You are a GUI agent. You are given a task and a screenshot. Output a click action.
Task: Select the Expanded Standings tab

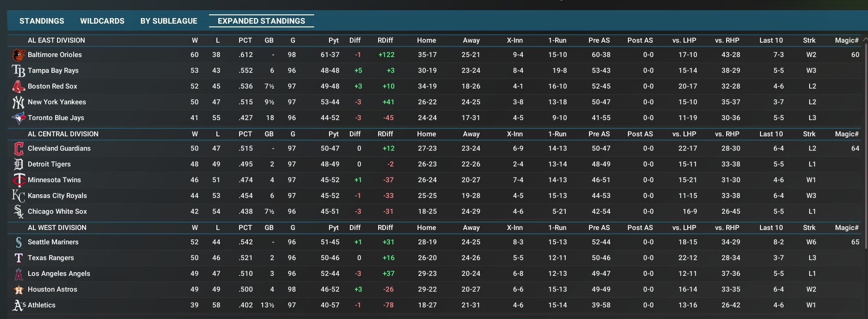pyautogui.click(x=261, y=21)
